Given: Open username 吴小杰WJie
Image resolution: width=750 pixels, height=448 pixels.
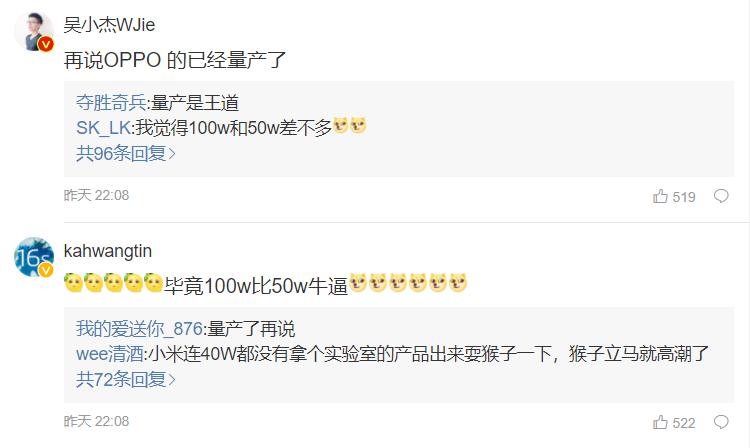Looking at the screenshot, I should click(x=109, y=24).
